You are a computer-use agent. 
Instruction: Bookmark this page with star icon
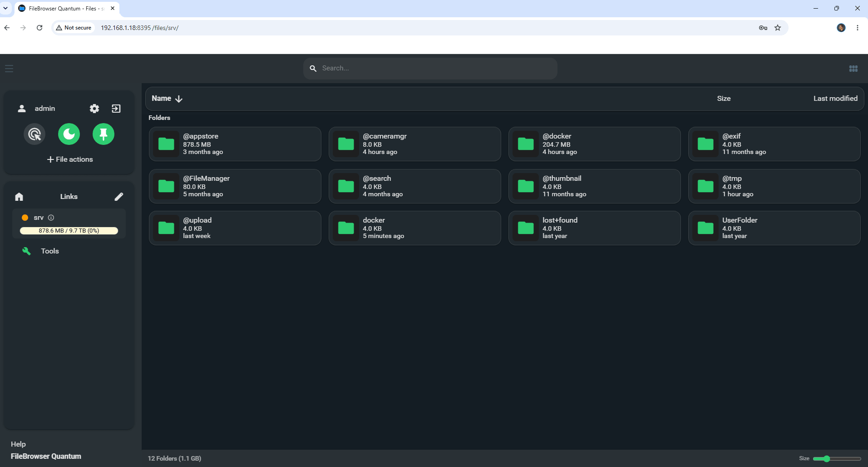click(778, 28)
